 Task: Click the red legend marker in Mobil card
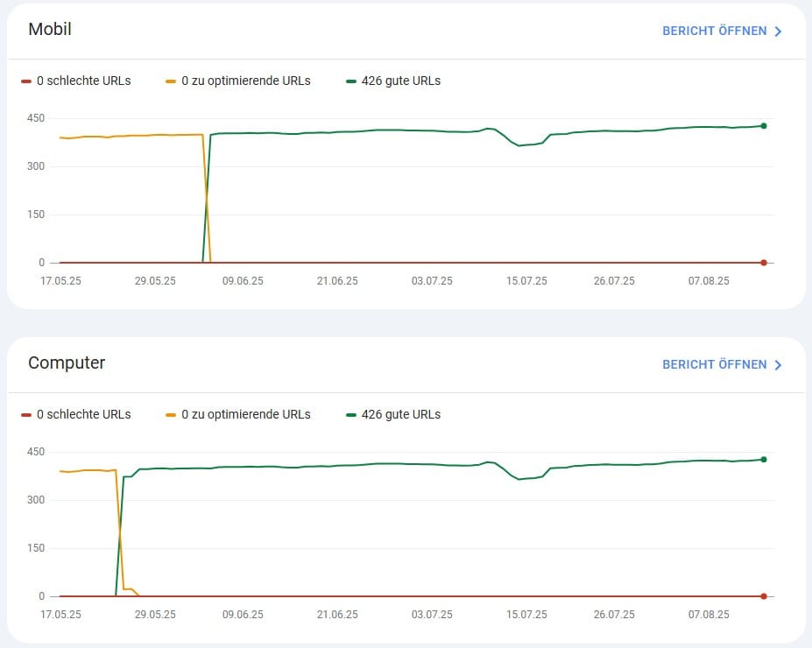pos(26,81)
